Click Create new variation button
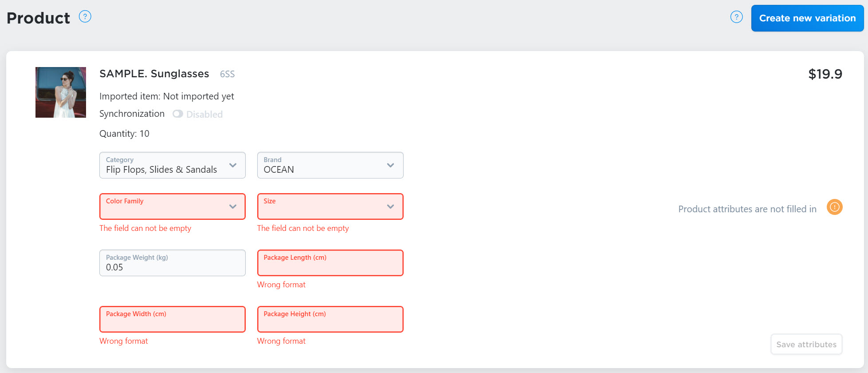Screen dimensions: 868x373 click(x=807, y=18)
